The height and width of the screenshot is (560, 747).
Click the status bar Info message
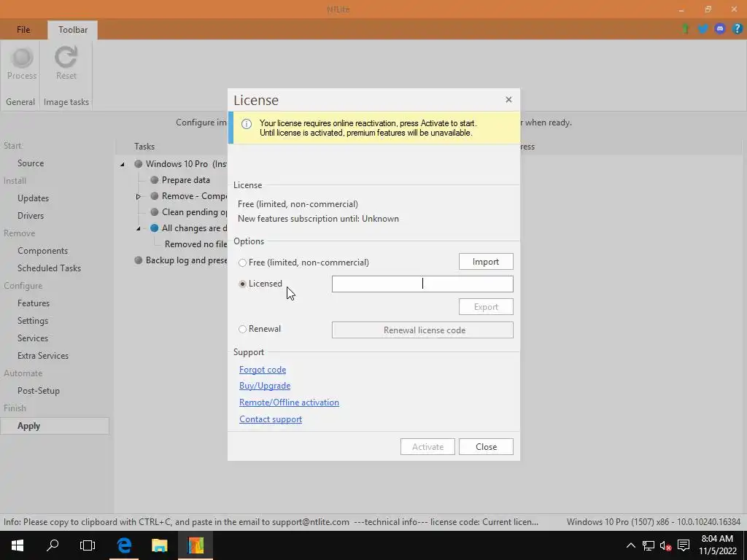(271, 522)
